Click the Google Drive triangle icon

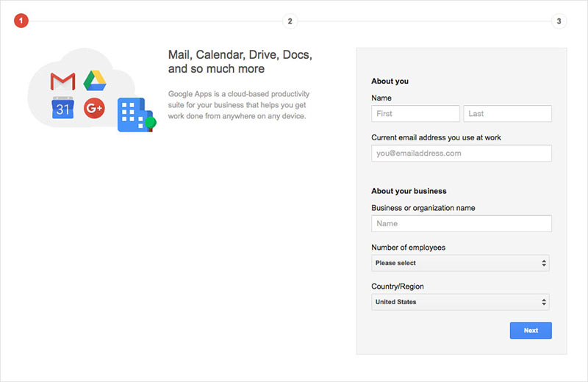[x=95, y=81]
